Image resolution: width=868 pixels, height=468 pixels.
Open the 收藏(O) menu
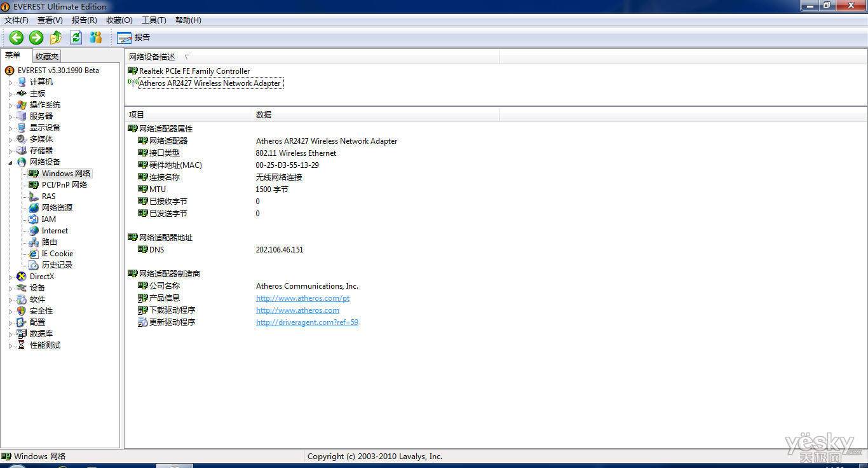tap(119, 20)
